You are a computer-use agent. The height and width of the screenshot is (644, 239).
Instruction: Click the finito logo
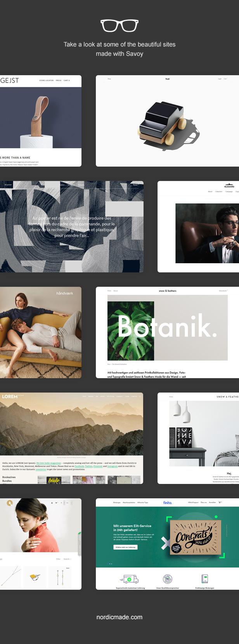pyautogui.click(x=167, y=503)
